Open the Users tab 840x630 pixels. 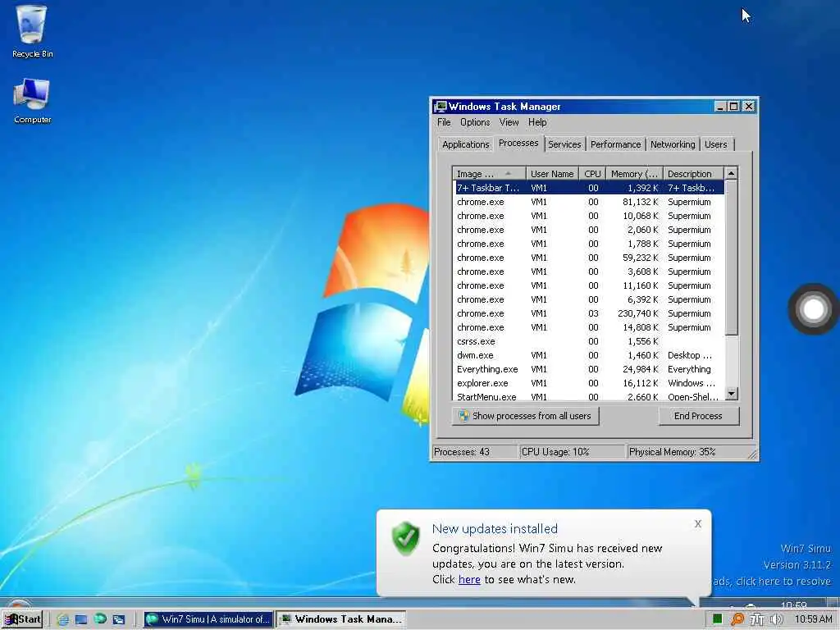pos(715,144)
